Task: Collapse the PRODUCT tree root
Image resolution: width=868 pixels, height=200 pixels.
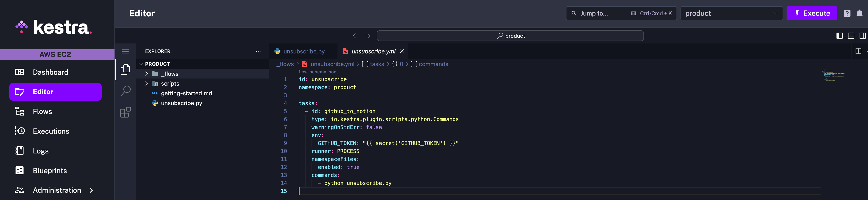Action: point(140,64)
